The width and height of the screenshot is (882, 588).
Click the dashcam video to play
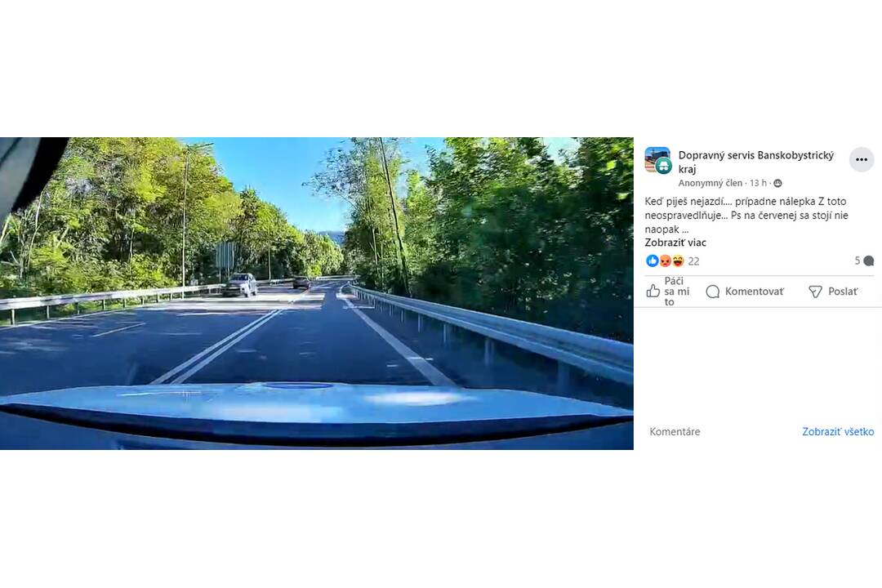point(317,293)
